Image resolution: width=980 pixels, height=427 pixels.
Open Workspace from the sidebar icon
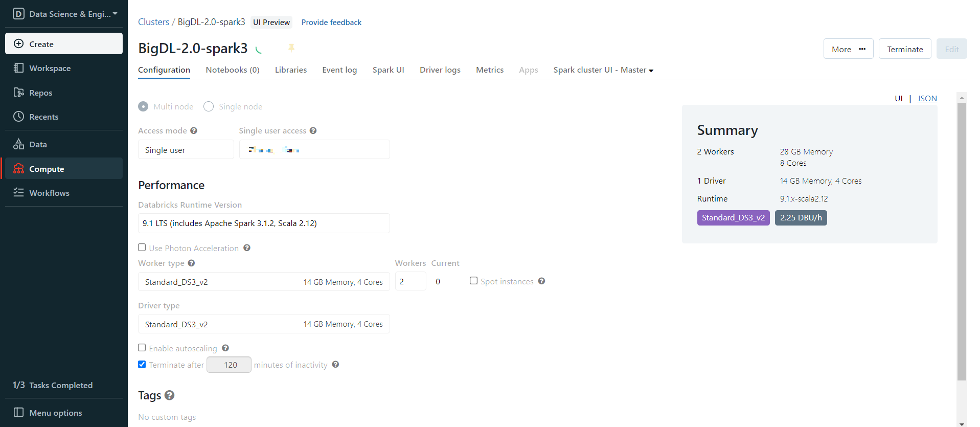(18, 68)
